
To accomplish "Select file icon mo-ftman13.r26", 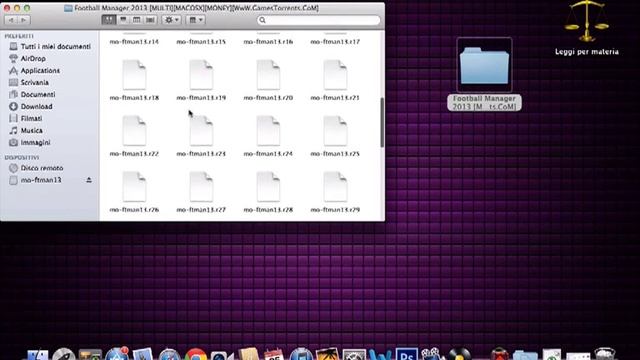I will pyautogui.click(x=134, y=187).
